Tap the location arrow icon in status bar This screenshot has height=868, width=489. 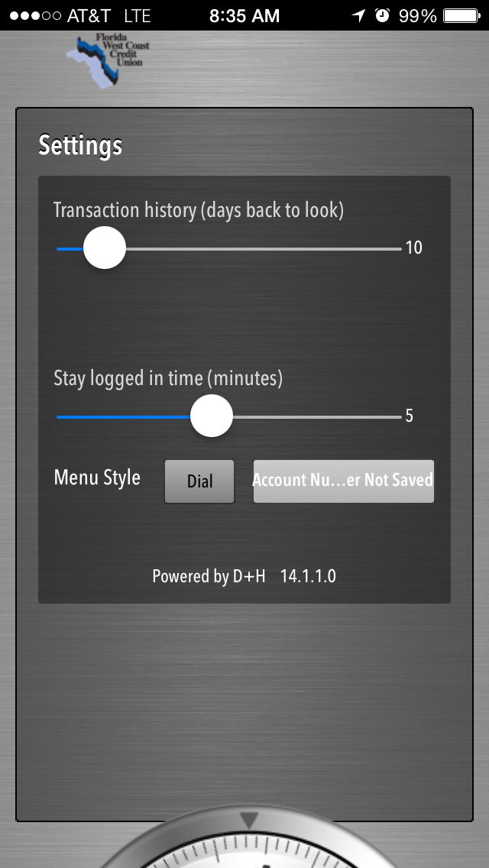coord(359,15)
